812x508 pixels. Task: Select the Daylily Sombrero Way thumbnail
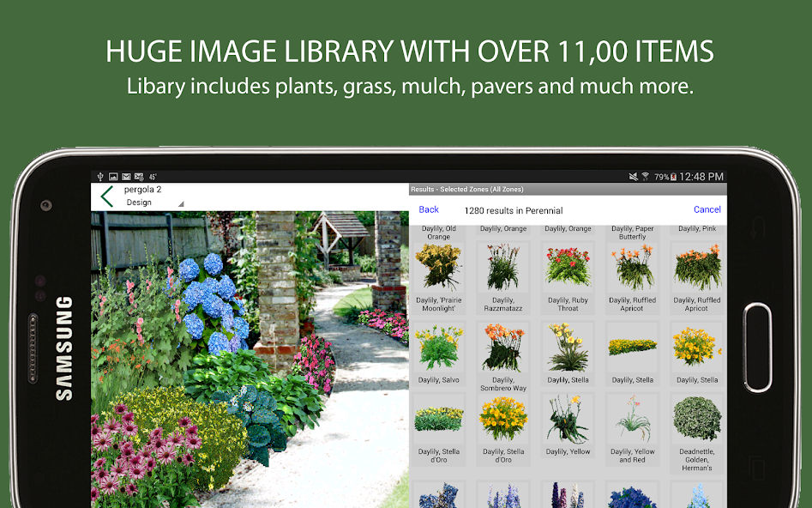pyautogui.click(x=503, y=348)
